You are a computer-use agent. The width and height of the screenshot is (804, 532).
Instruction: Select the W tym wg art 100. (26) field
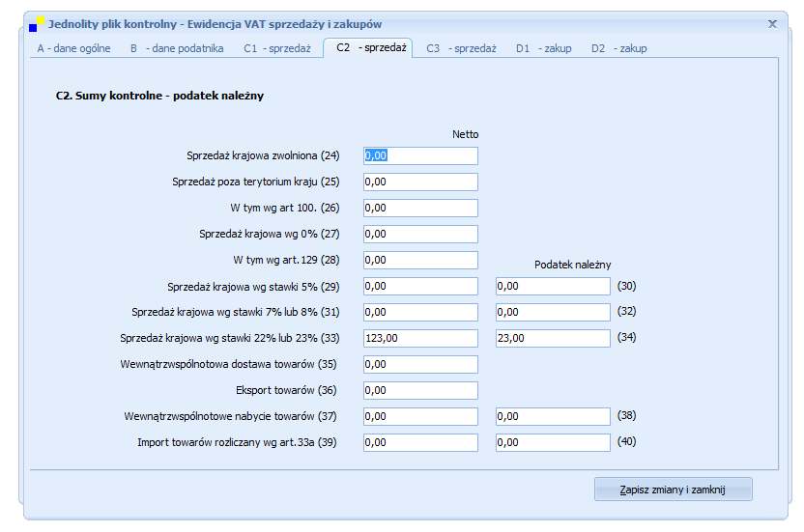tap(420, 209)
